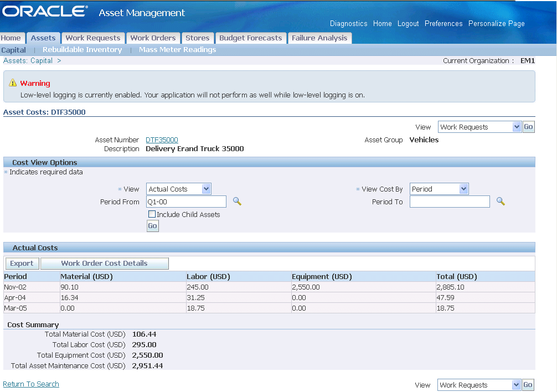This screenshot has width=557, height=392.
Task: Select Capital subtab
Action: tap(13, 50)
